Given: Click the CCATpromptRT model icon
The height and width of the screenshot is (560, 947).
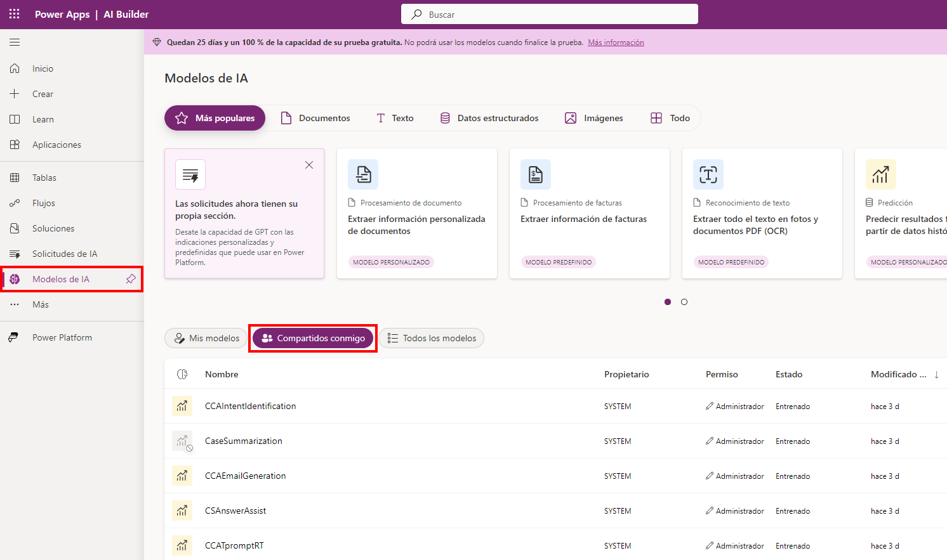Looking at the screenshot, I should click(x=182, y=545).
